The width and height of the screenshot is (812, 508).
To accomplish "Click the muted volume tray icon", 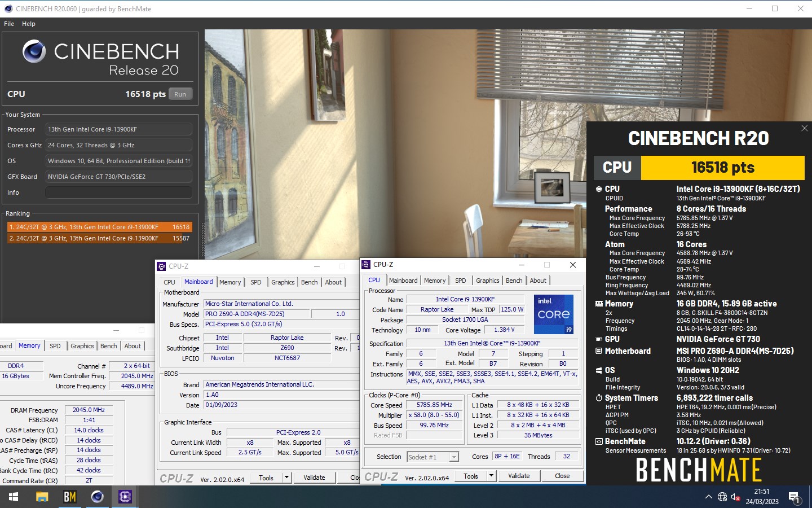I will point(736,497).
